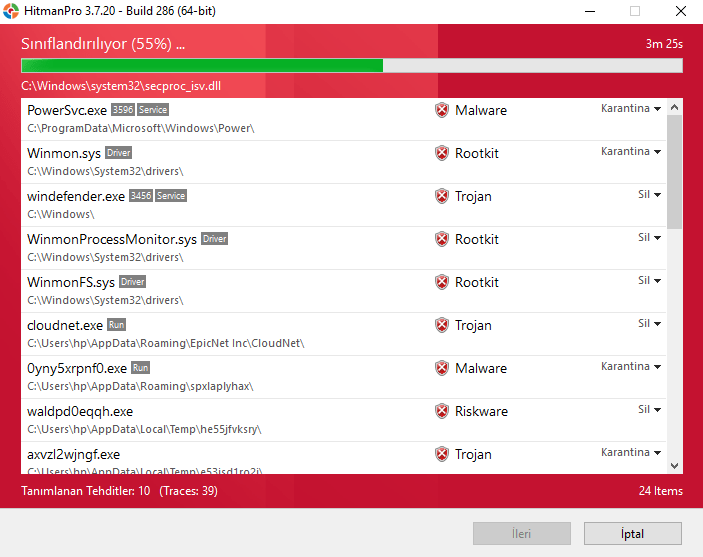Screen dimensions: 703x557
Task: Click the Riskware label for waldpd0eqqh.exe
Action: [x=482, y=412]
